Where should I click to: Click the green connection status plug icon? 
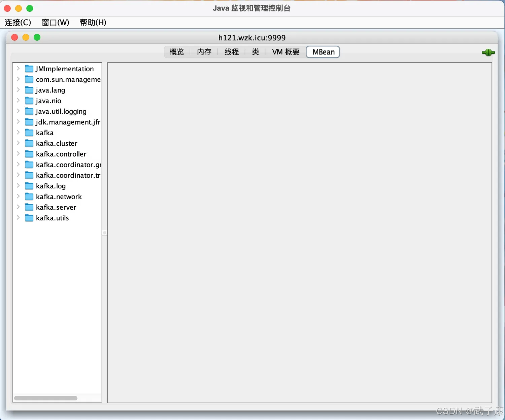point(488,53)
